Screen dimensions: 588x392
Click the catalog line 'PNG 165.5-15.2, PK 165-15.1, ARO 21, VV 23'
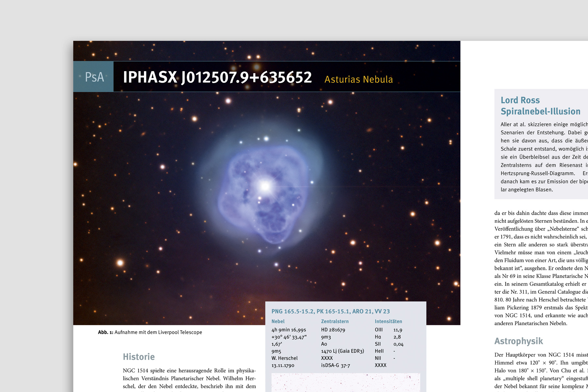(331, 311)
